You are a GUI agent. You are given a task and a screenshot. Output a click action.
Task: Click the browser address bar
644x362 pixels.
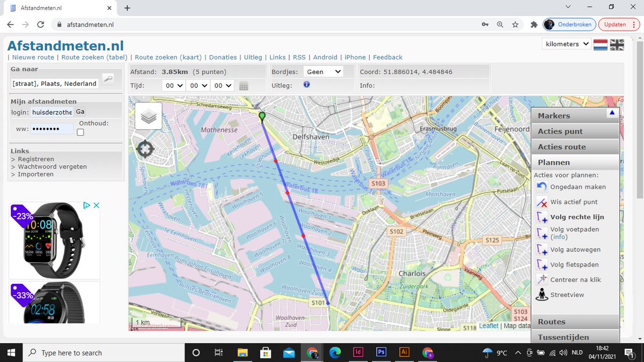click(x=263, y=25)
